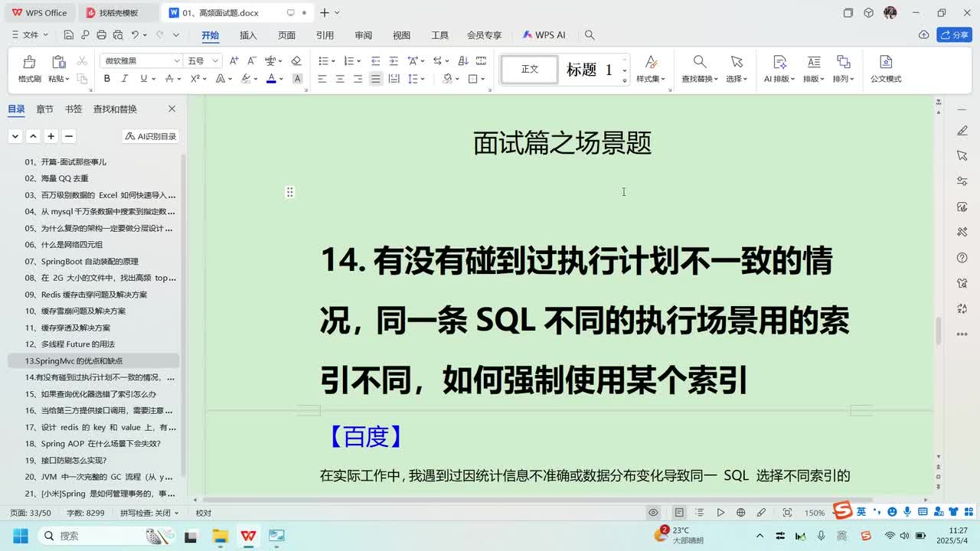Open the 视图 View tab
The height and width of the screenshot is (551, 980).
pyautogui.click(x=401, y=35)
